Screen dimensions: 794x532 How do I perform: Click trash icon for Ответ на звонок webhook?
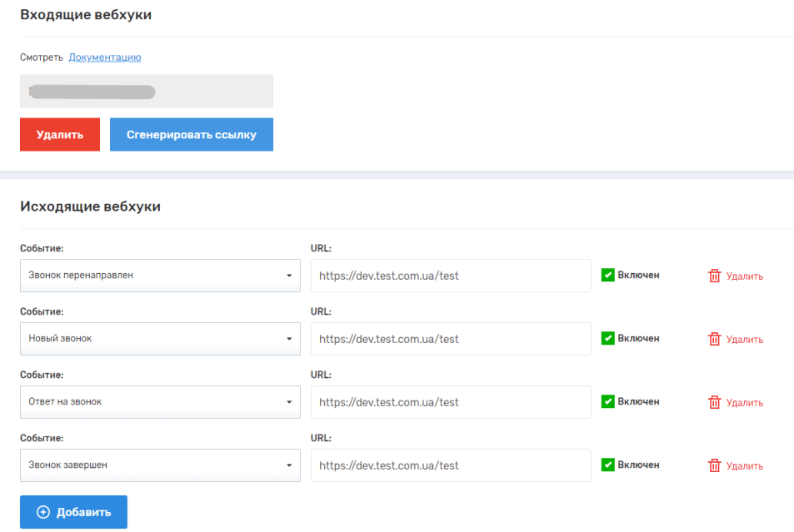point(714,402)
